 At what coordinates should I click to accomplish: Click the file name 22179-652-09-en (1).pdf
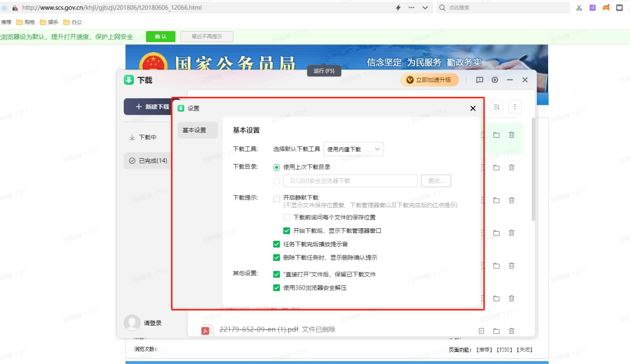(259, 329)
